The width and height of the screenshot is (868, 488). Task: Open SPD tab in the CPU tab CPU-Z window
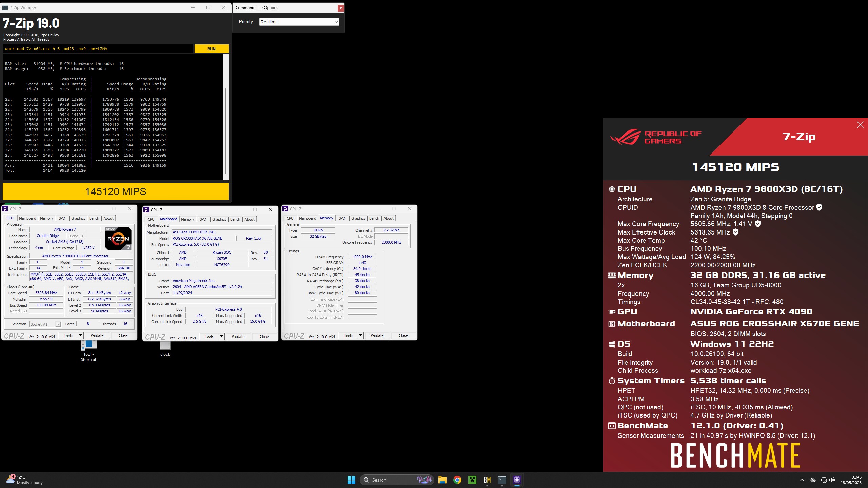tap(62, 218)
